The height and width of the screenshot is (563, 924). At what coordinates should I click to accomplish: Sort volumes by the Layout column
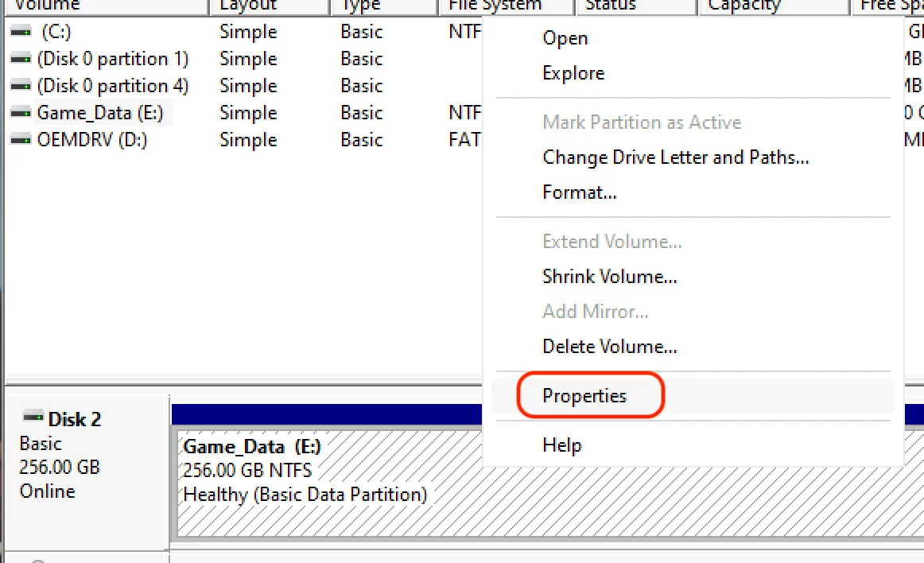click(247, 6)
